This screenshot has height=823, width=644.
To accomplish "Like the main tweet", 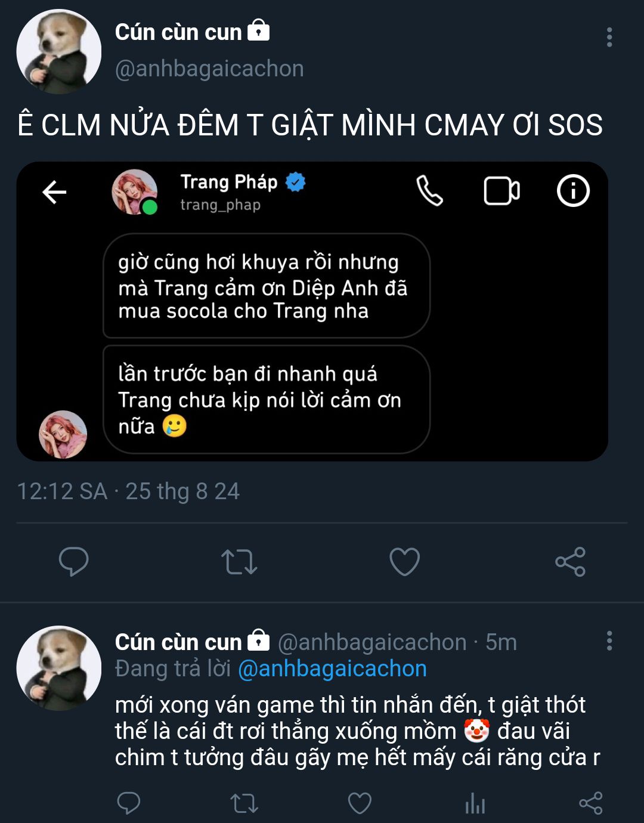I will (404, 562).
